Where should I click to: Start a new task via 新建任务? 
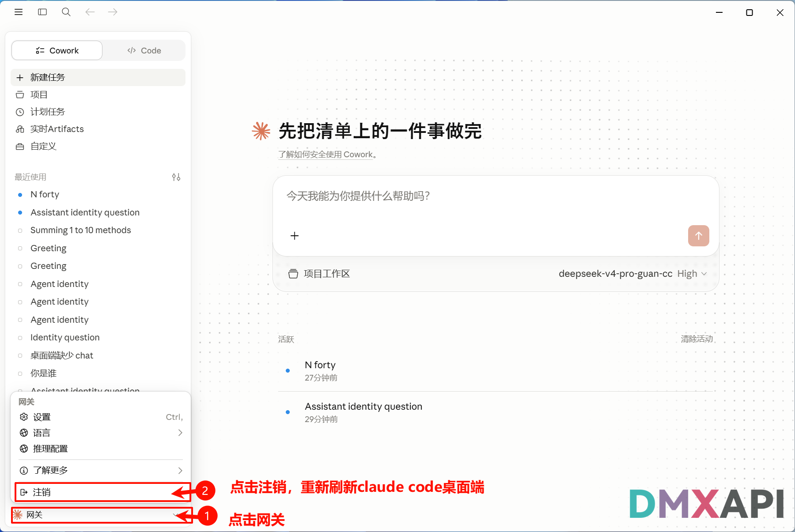coord(98,77)
